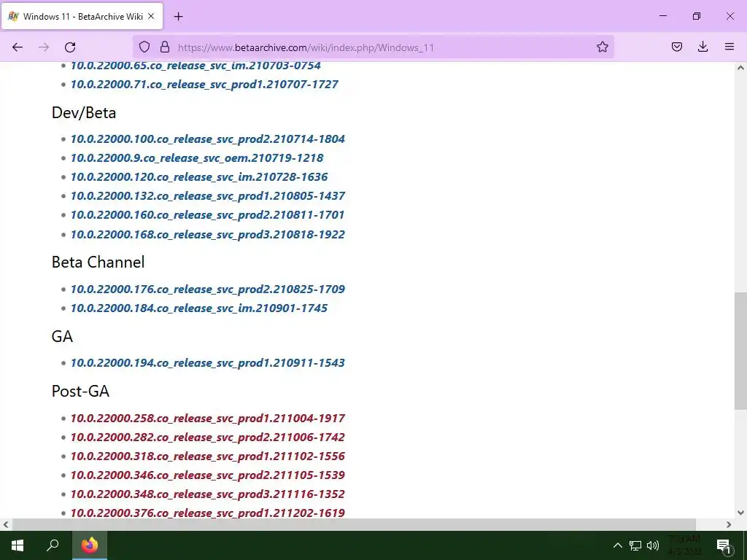
Task: Open the network status tray icon
Action: [635, 545]
